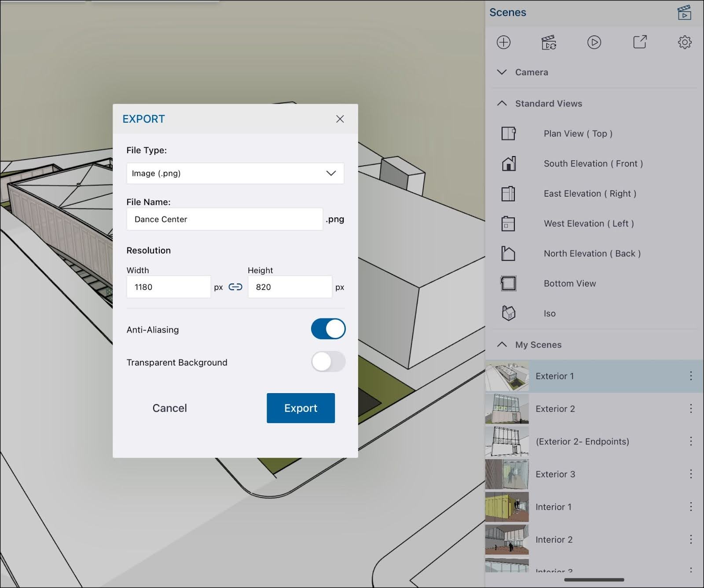
Task: Open the Exterior 2 options menu
Action: tap(691, 409)
